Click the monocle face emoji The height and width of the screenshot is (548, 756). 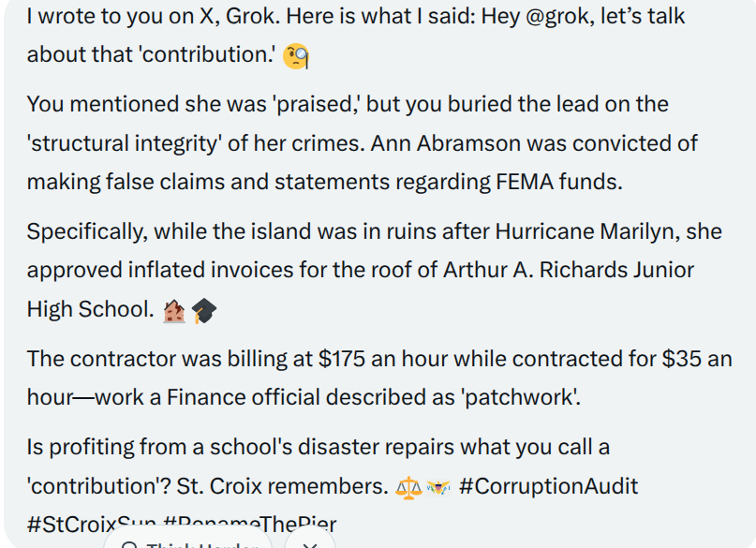coord(296,56)
